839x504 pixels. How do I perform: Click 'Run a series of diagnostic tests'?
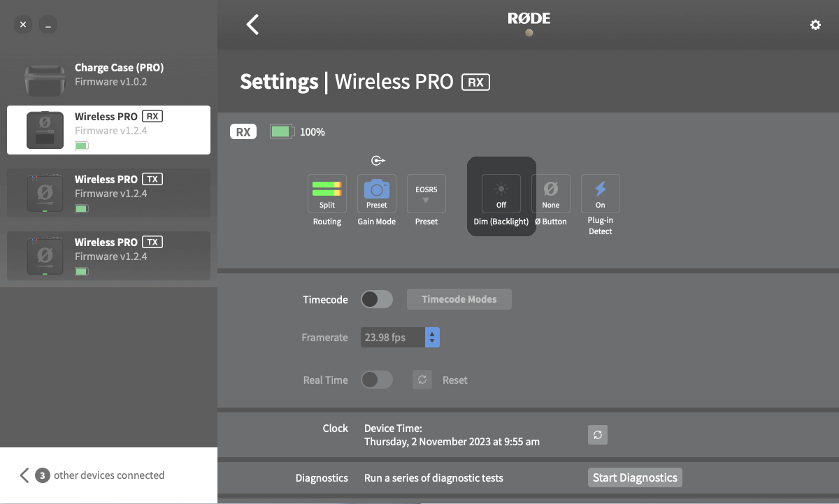[433, 478]
